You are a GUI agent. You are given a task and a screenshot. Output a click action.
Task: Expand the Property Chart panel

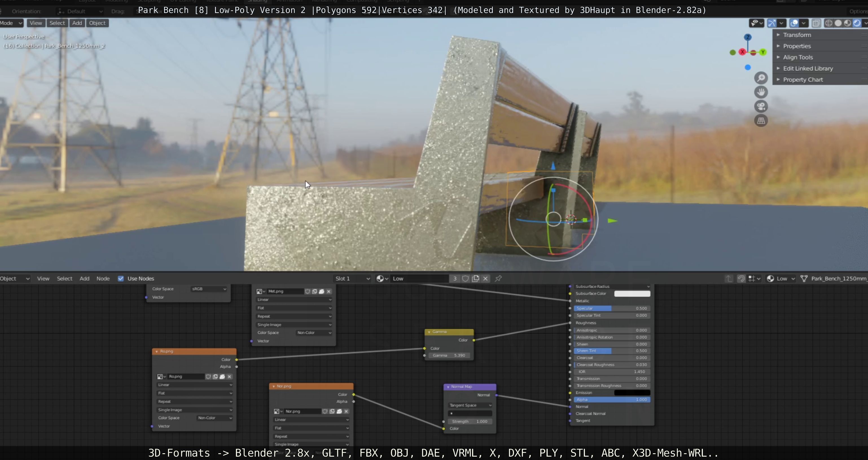pyautogui.click(x=803, y=80)
